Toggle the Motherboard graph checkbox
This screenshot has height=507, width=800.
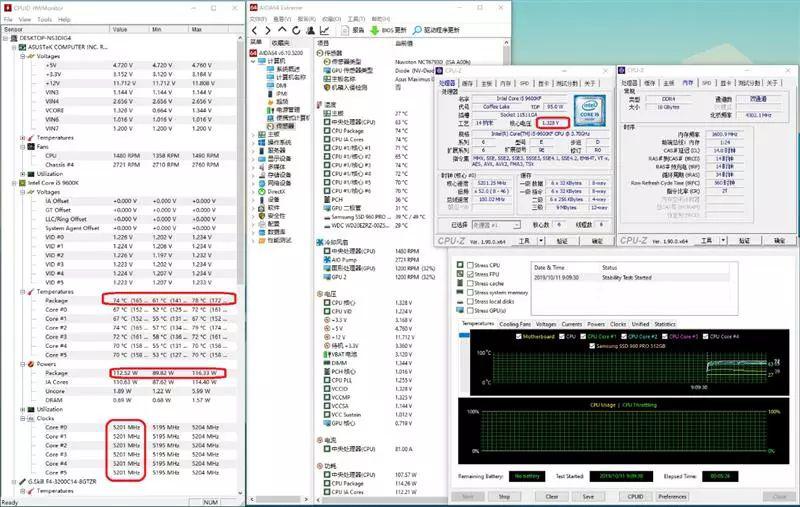tap(518, 337)
